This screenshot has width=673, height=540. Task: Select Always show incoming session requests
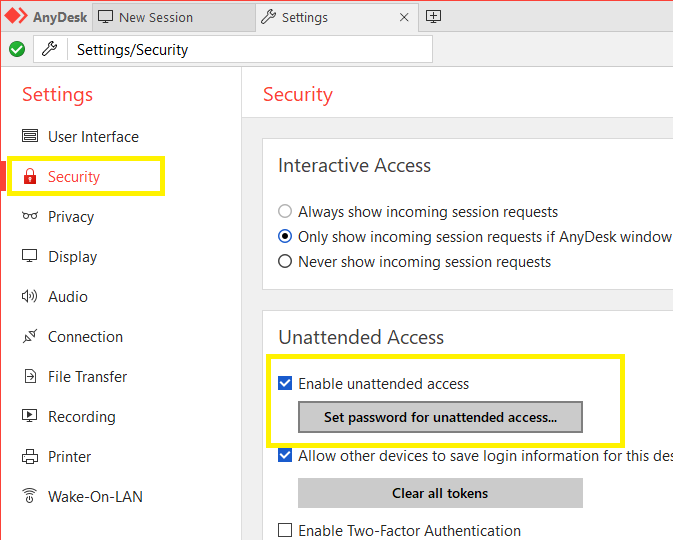click(x=285, y=212)
